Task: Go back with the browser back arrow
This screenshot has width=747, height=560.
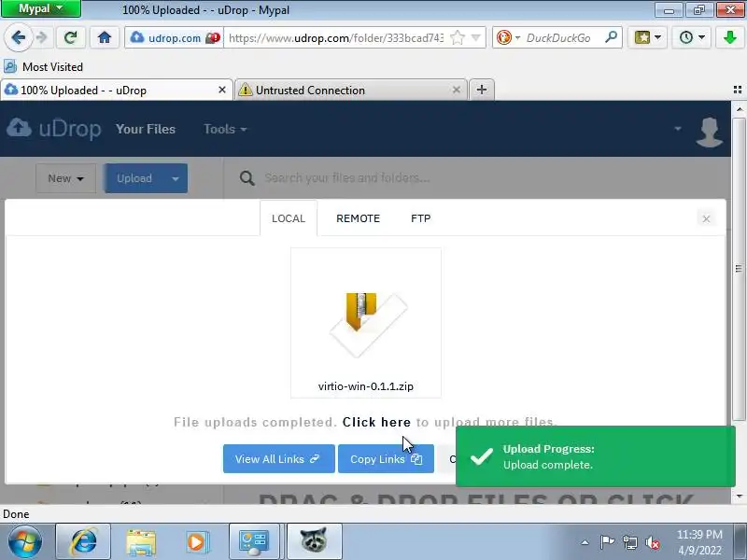Action: (x=18, y=37)
